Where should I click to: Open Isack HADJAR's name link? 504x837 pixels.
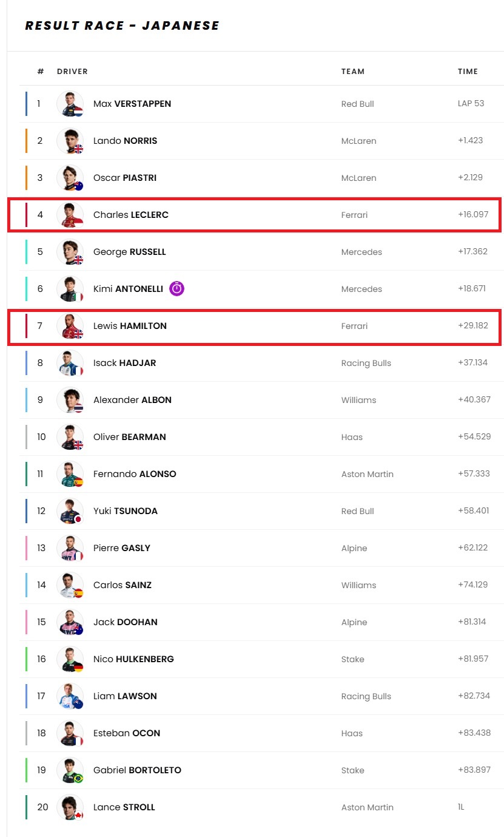click(x=124, y=363)
